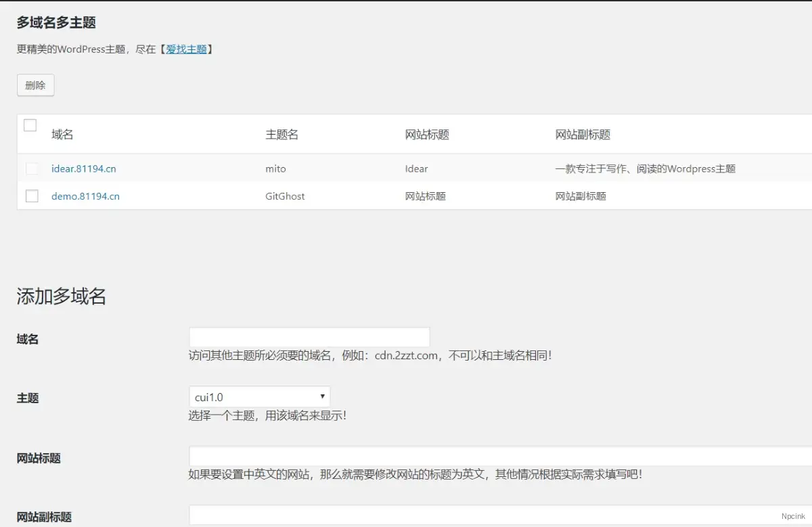Check the box for idear.81194.cn row
This screenshot has width=812, height=527.
tap(32, 168)
